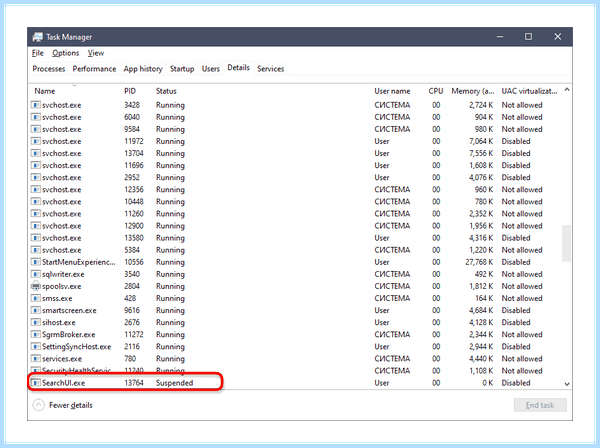Click the icon of svchost.exe PID 12356
This screenshot has width=600, height=448.
pos(36,189)
